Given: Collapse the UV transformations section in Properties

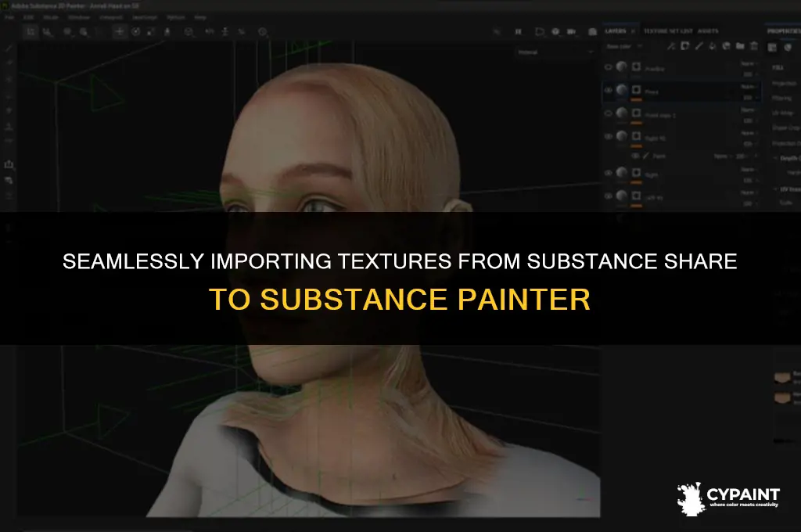Looking at the screenshot, I should click(775, 189).
